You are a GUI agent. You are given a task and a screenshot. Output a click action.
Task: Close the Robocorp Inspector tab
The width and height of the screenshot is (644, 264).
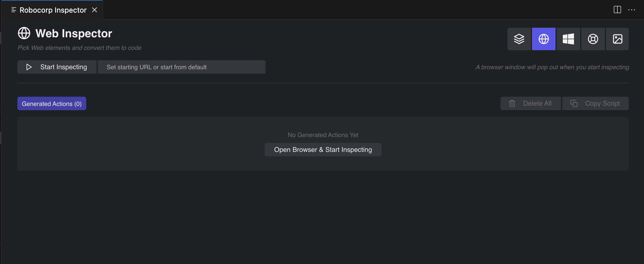pyautogui.click(x=95, y=10)
